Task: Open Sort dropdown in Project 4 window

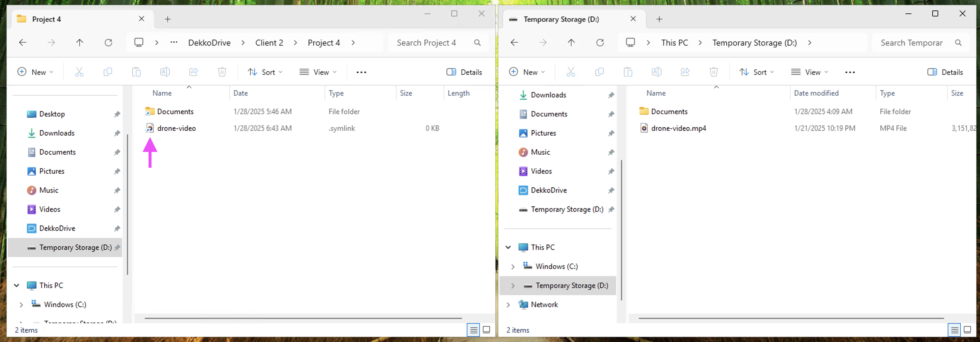Action: 265,72
